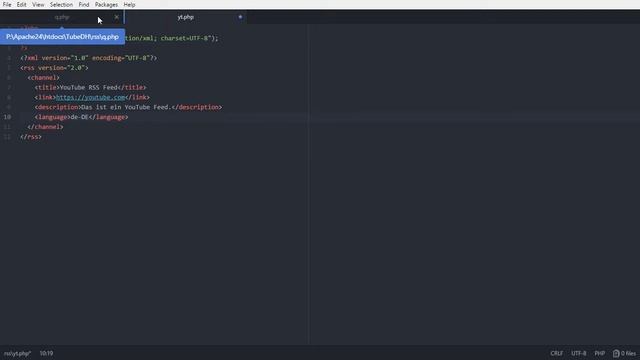Viewport: 640px width, 360px height.
Task: Switch to the yt.php tab
Action: pyautogui.click(x=186, y=17)
